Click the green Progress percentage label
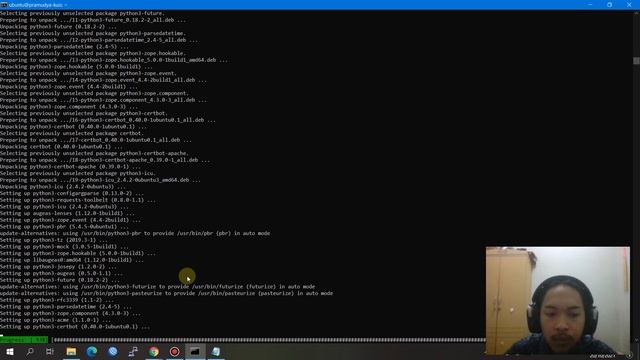640x360 pixels. click(24, 340)
